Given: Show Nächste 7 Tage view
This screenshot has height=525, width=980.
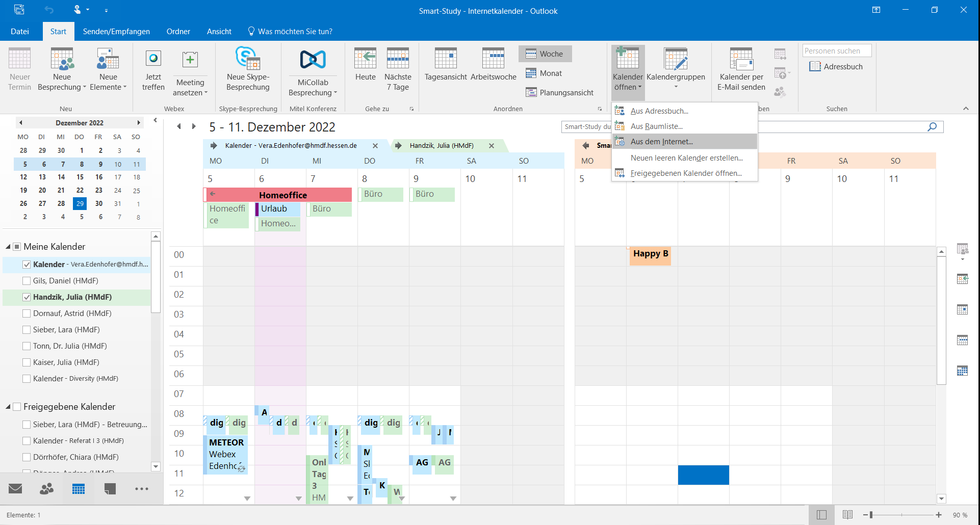Looking at the screenshot, I should 398,69.
